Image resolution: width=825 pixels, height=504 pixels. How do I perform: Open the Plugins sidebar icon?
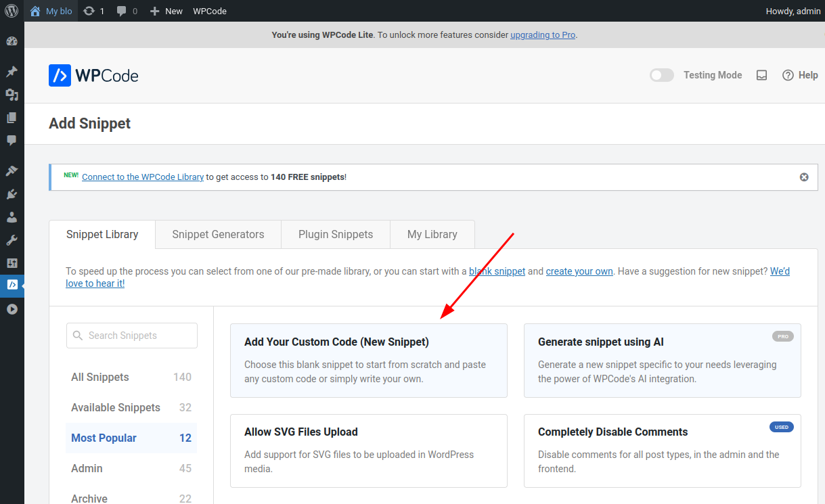[x=12, y=194]
